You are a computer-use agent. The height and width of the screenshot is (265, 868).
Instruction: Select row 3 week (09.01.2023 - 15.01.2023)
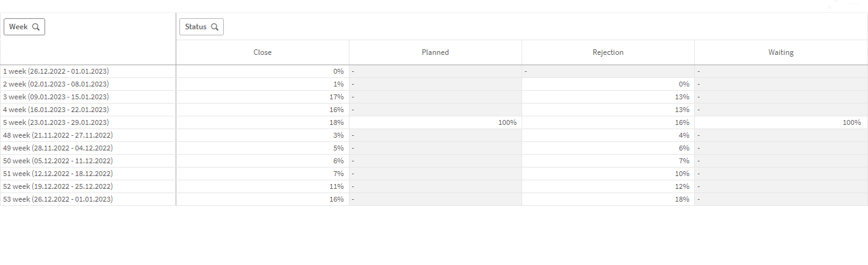click(x=56, y=97)
